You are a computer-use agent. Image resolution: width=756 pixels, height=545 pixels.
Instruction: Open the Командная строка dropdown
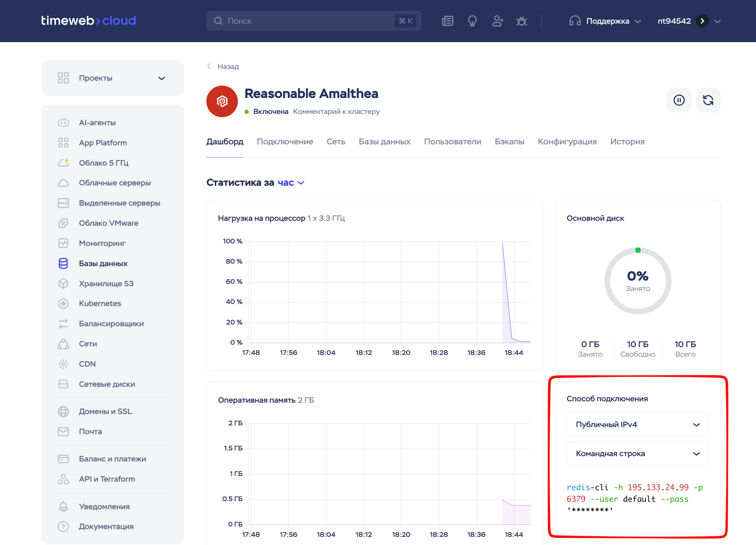point(637,453)
